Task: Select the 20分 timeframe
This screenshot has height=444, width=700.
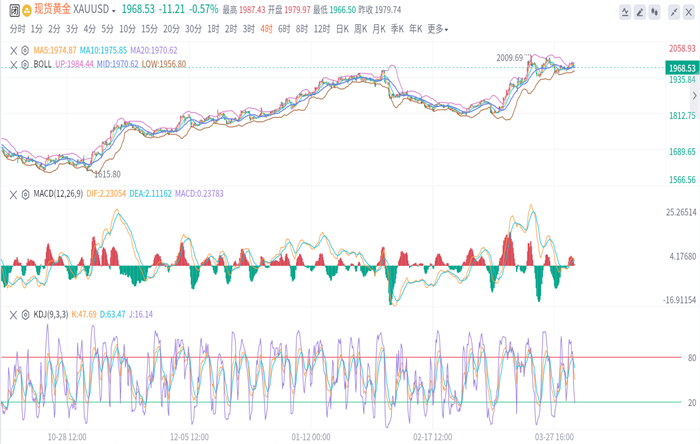Action: pyautogui.click(x=171, y=29)
